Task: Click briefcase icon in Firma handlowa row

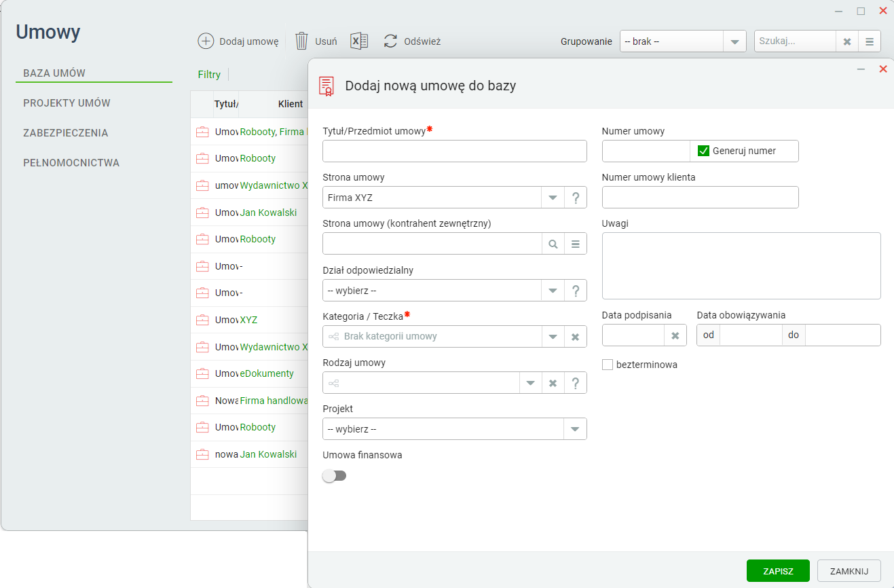Action: (x=202, y=401)
